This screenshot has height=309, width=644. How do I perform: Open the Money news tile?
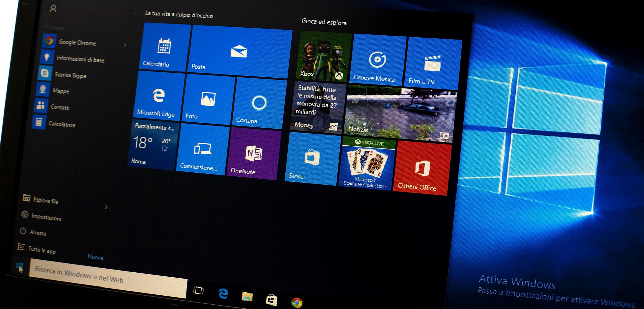coord(317,107)
